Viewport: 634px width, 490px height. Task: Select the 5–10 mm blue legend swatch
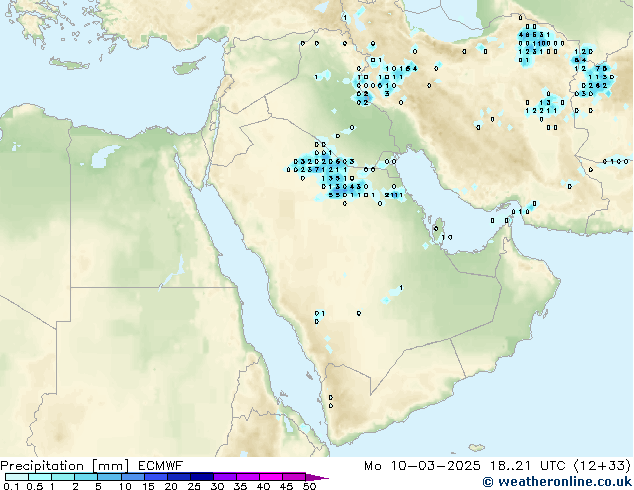tap(109, 477)
